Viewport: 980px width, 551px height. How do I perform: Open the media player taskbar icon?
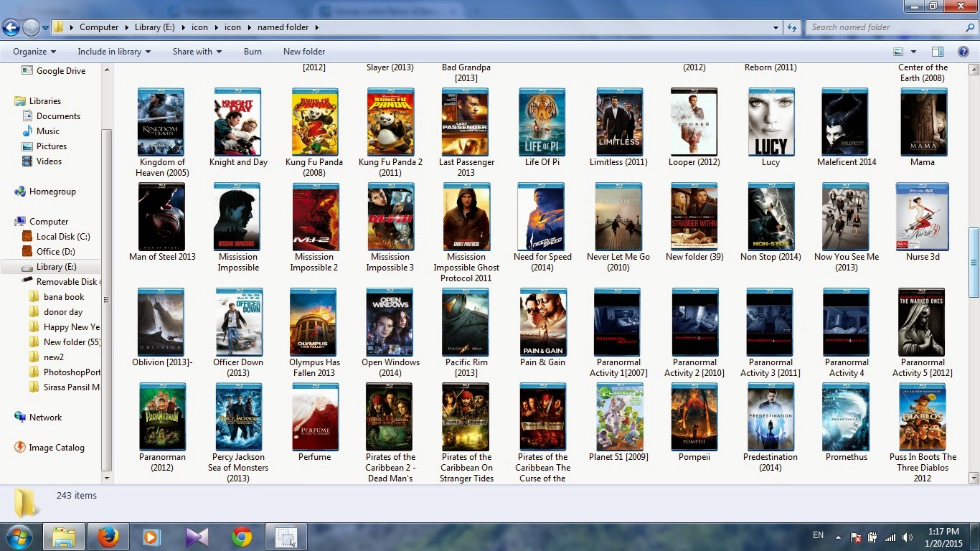click(151, 537)
